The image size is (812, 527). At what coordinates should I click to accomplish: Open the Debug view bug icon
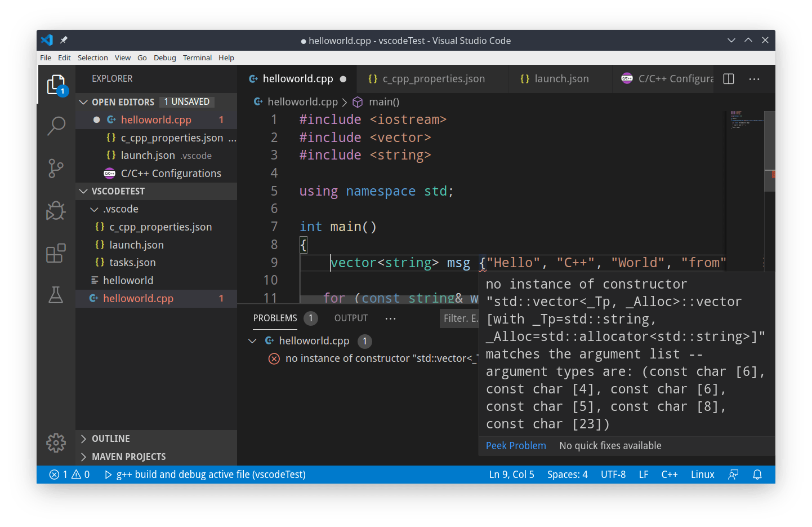coord(56,211)
